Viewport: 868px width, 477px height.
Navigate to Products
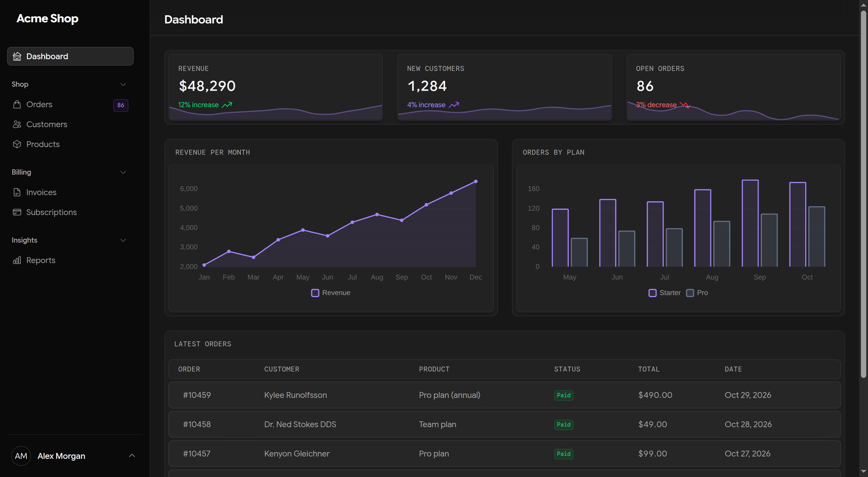coord(70,144)
